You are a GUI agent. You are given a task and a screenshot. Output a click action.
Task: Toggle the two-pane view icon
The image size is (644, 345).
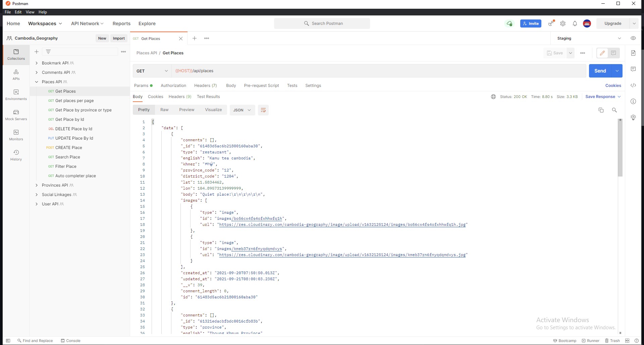[627, 341]
